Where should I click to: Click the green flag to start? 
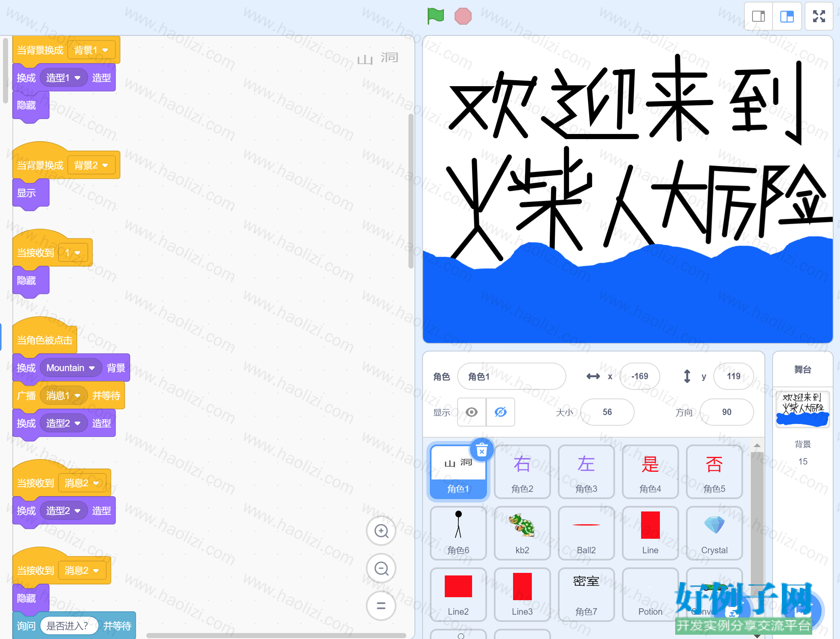[436, 16]
